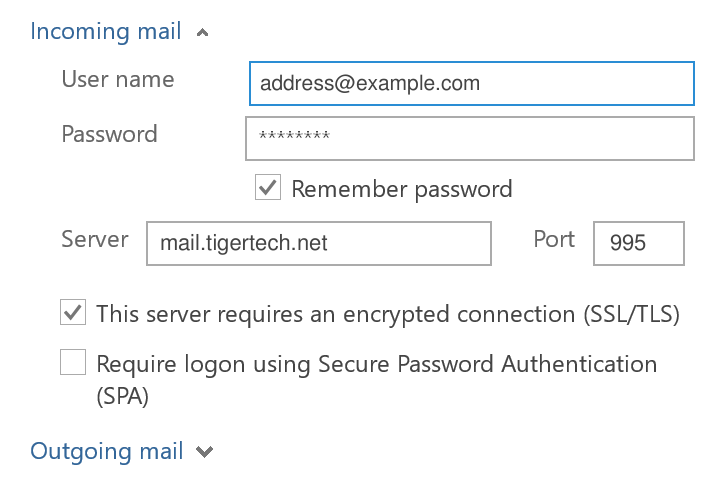Click the Port label

pyautogui.click(x=554, y=240)
